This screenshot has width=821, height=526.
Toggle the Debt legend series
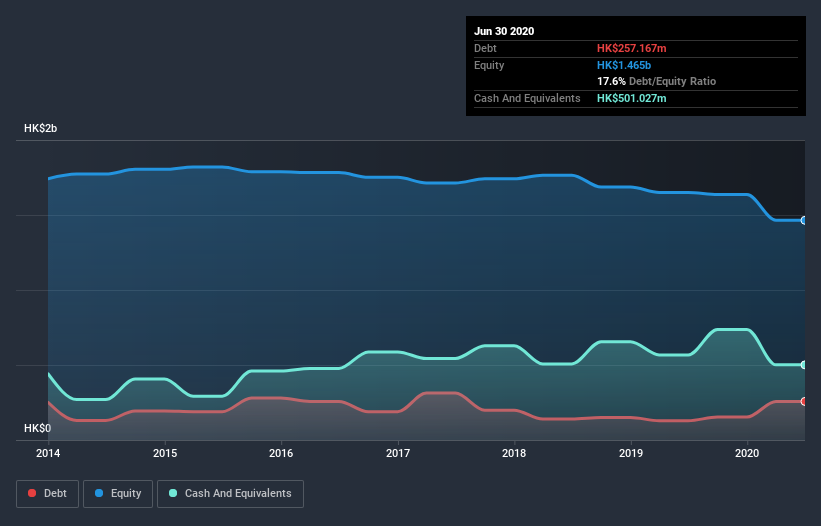[x=47, y=494]
